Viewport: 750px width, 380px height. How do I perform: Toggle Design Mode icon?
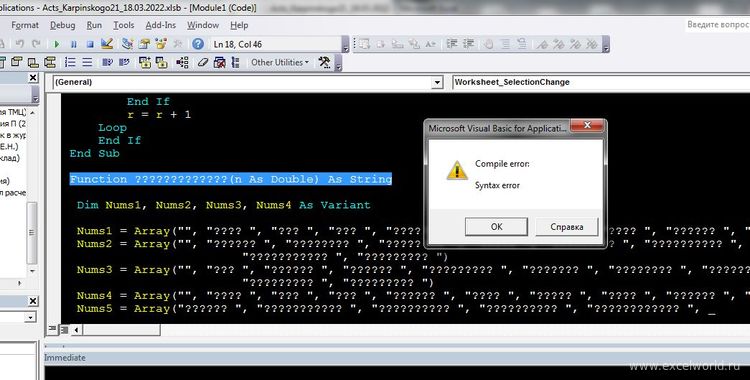tap(107, 44)
